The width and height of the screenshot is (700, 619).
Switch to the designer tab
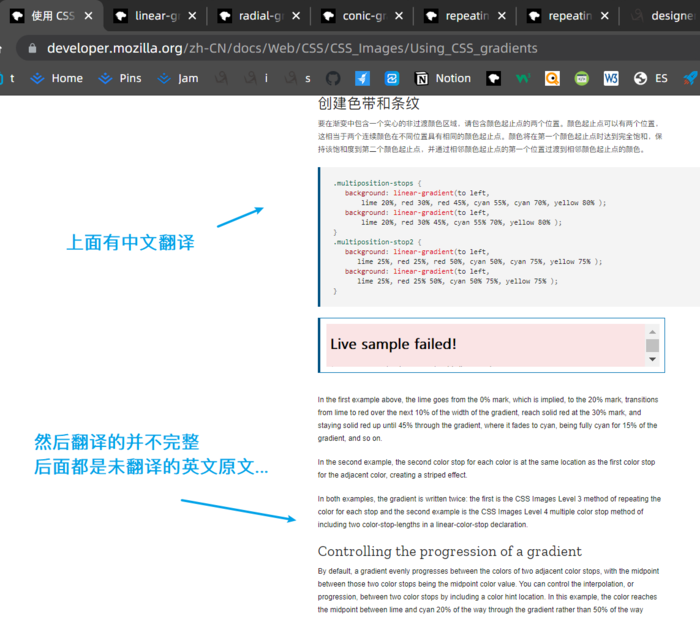click(663, 16)
